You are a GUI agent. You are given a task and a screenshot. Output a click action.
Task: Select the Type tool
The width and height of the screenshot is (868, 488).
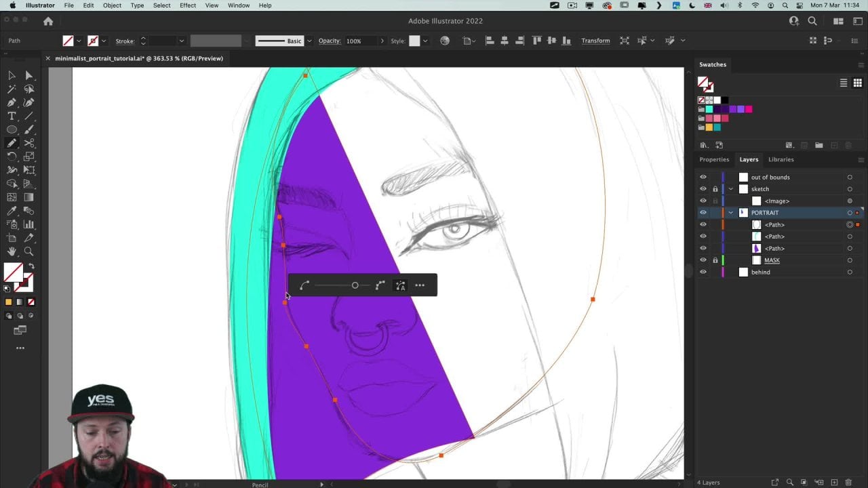pyautogui.click(x=12, y=116)
